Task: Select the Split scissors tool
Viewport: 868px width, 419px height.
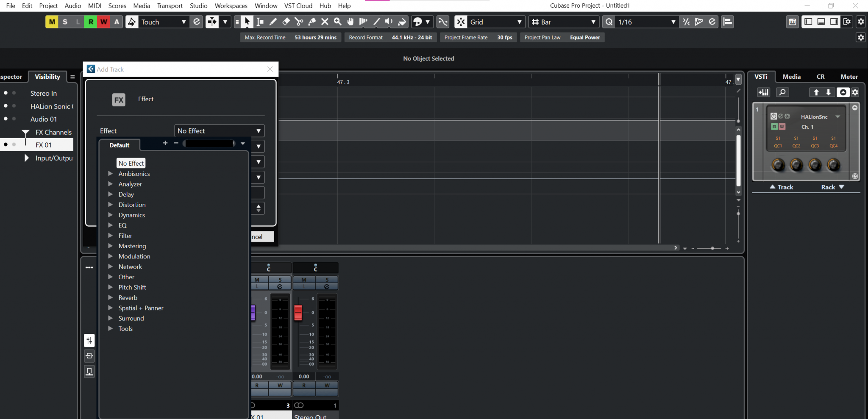Action: pos(300,22)
